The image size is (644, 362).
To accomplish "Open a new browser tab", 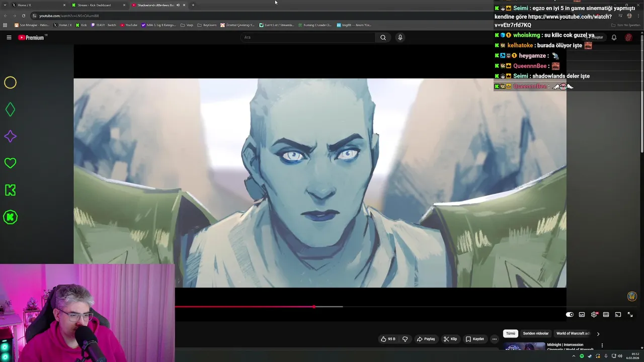I will point(193,5).
